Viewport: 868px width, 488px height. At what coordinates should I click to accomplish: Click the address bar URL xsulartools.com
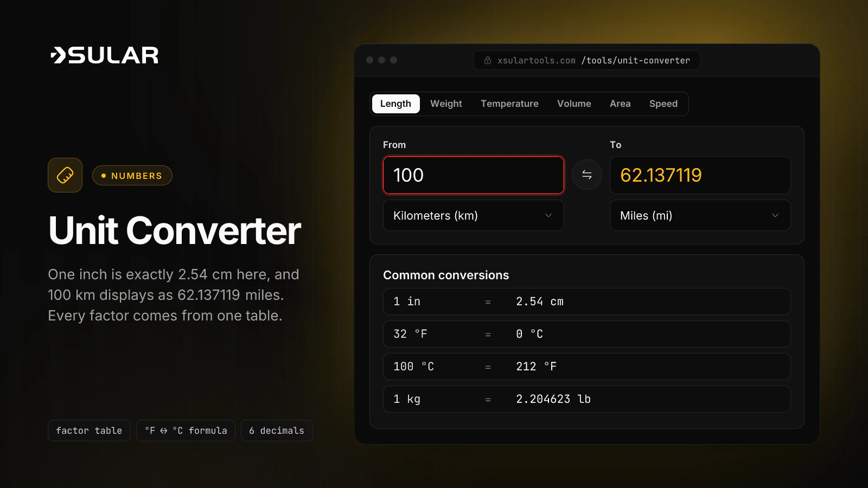[587, 60]
